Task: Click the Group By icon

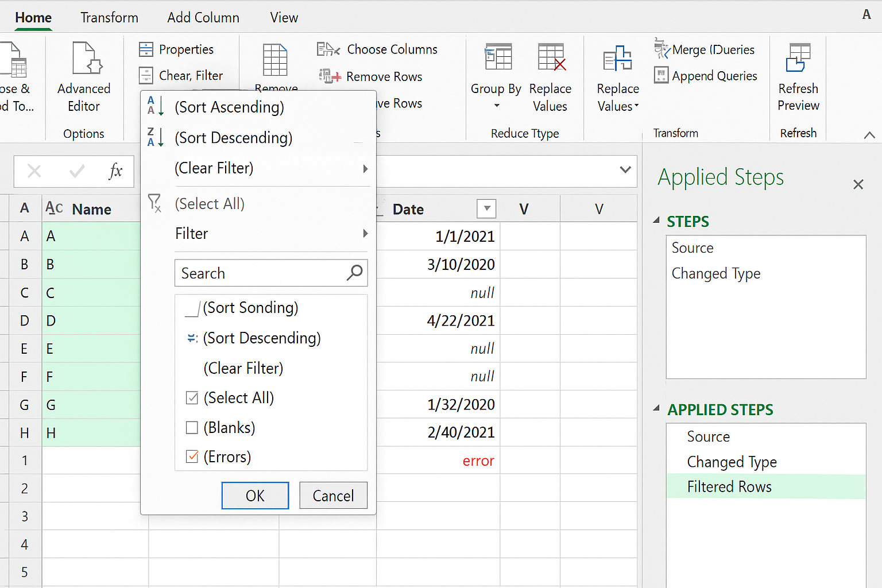Action: tap(498, 56)
